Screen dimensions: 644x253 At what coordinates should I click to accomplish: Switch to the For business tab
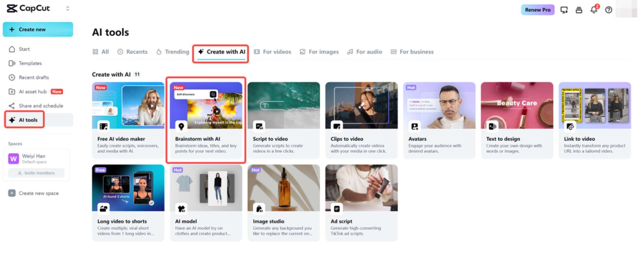[x=412, y=52]
